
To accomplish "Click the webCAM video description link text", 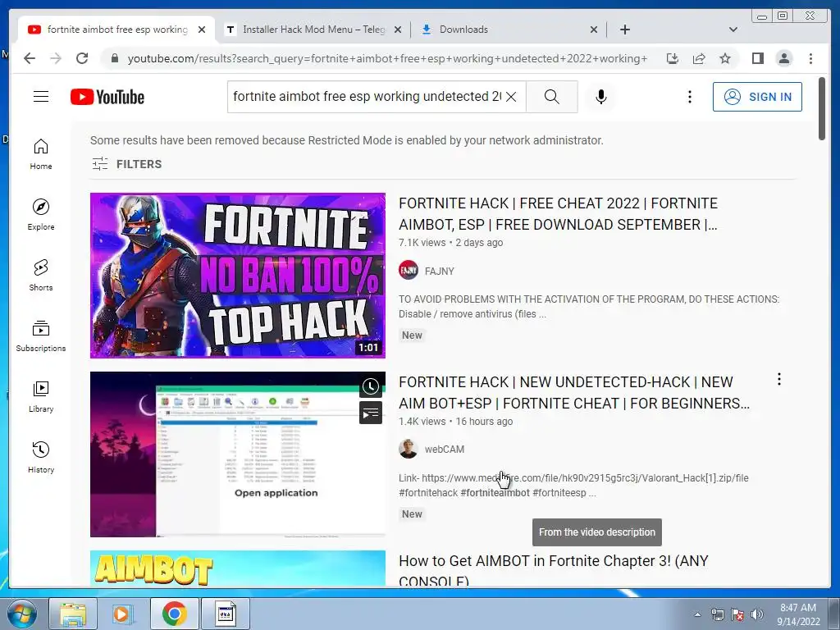I will click(x=573, y=485).
